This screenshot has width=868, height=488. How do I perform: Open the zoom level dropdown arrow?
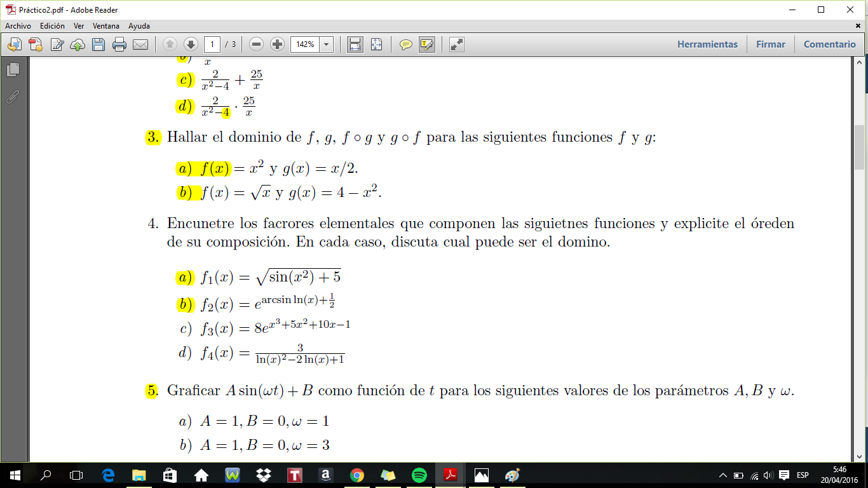tap(327, 44)
